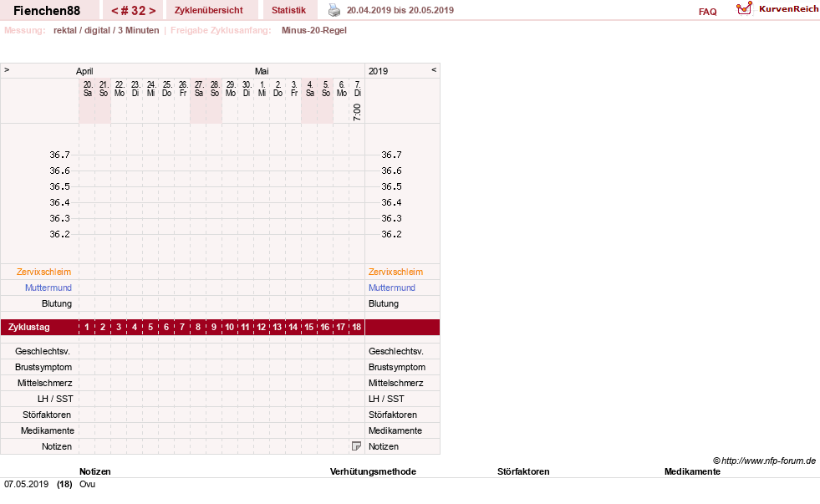Click the 'Ovu' note text
The width and height of the screenshot is (820, 504).
pyautogui.click(x=87, y=484)
